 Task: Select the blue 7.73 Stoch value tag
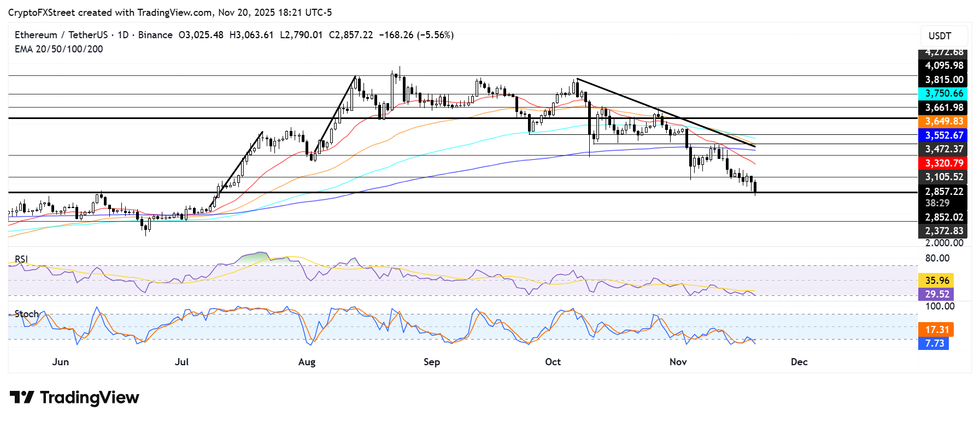[934, 343]
